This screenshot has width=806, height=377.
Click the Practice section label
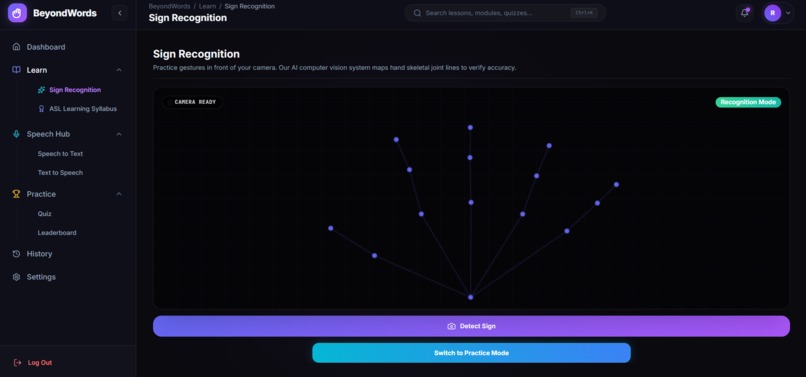point(41,194)
